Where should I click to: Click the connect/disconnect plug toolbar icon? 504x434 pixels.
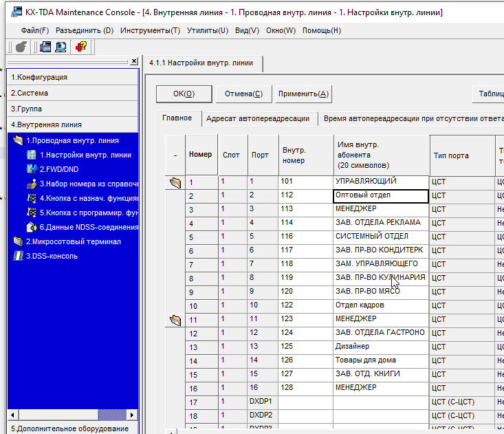(21, 47)
